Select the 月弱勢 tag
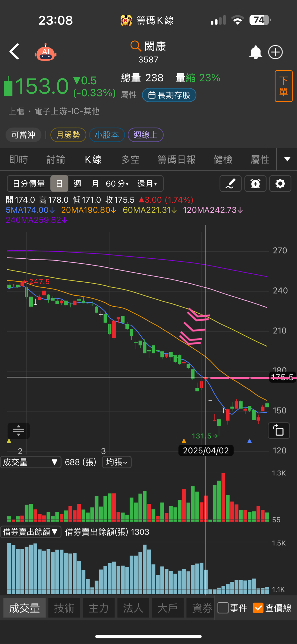 68,135
